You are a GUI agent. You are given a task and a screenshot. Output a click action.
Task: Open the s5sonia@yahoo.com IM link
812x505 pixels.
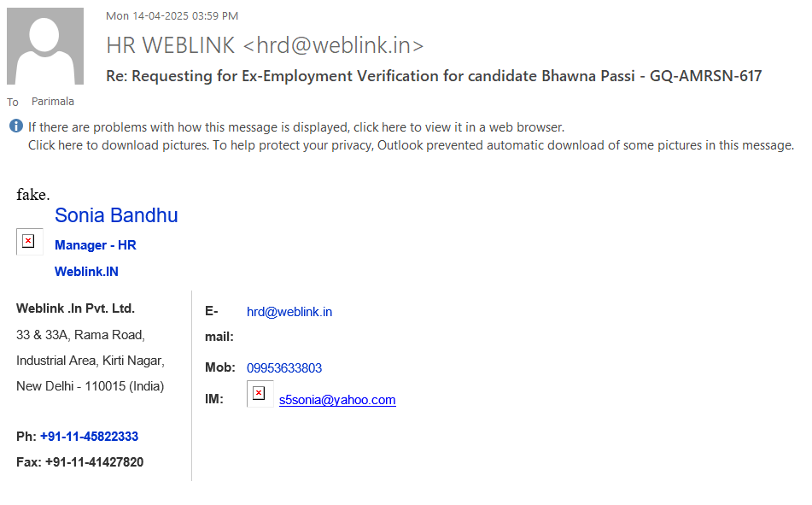[x=337, y=400]
